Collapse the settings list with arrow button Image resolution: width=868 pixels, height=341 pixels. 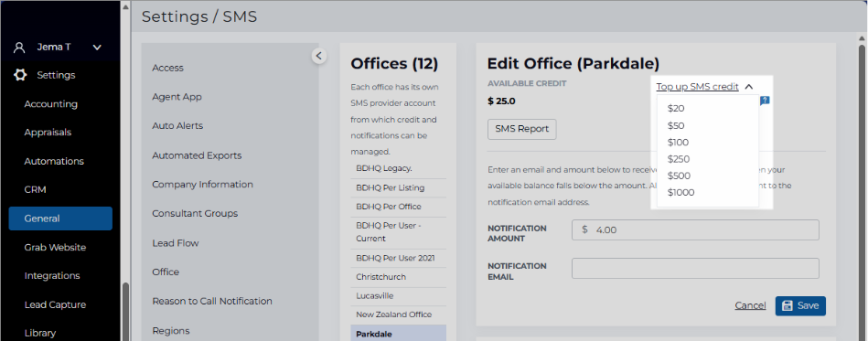pos(319,56)
